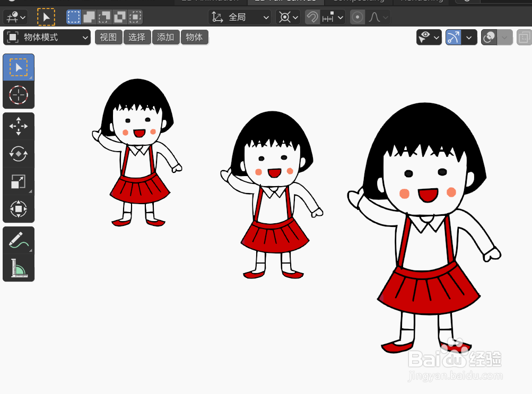This screenshot has width=532, height=394.
Task: Toggle X-ray view
Action: point(524,37)
